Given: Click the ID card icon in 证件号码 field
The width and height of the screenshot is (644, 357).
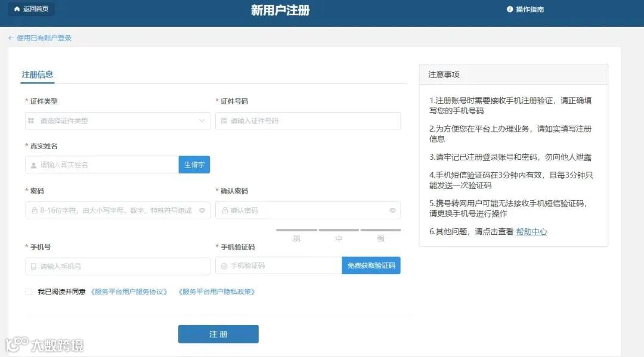Looking at the screenshot, I should (x=224, y=120).
